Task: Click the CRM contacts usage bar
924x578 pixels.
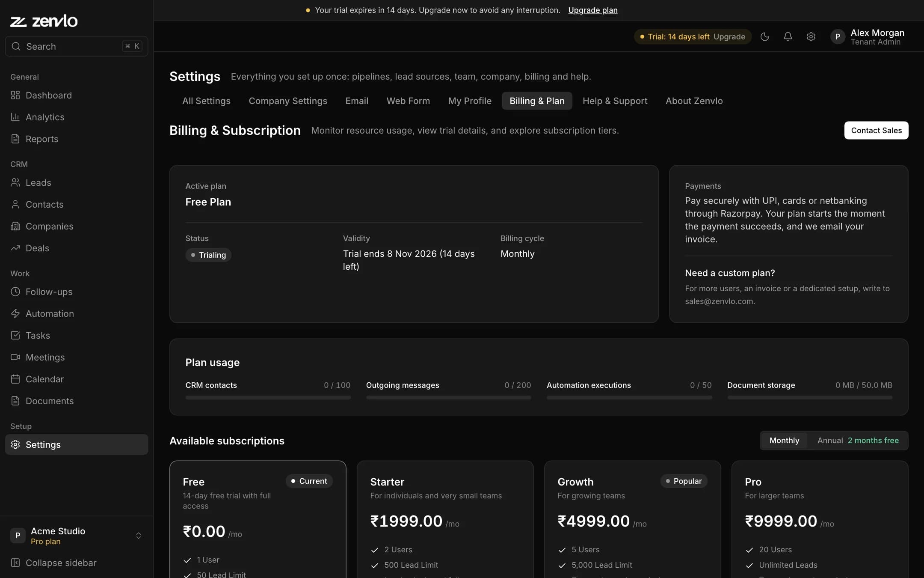Action: point(268,398)
